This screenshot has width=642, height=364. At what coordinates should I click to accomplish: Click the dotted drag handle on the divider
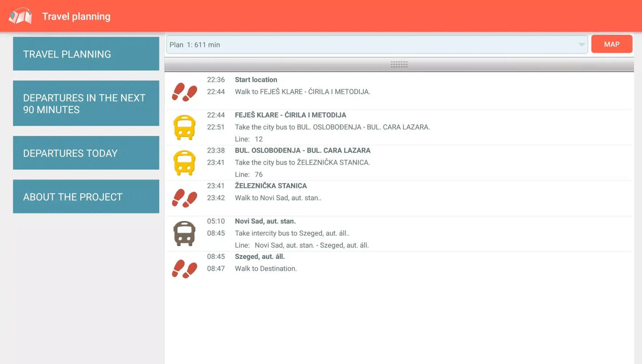pos(399,64)
